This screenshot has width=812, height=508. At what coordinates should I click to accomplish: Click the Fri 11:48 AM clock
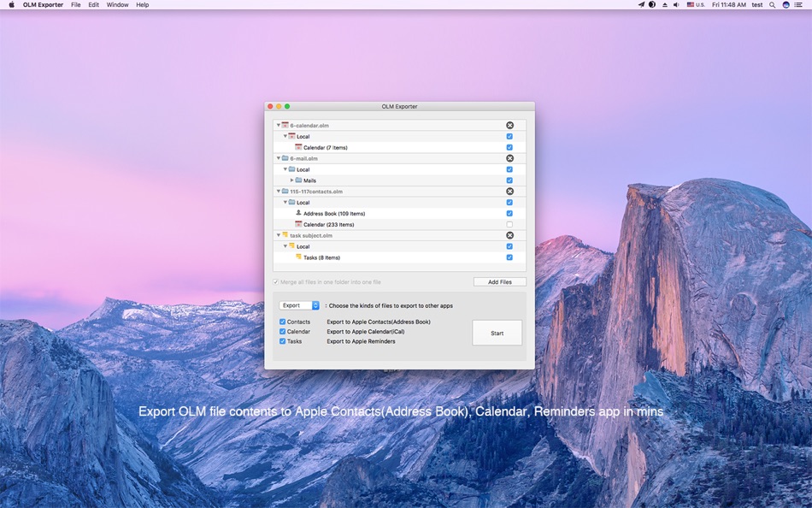pyautogui.click(x=729, y=4)
